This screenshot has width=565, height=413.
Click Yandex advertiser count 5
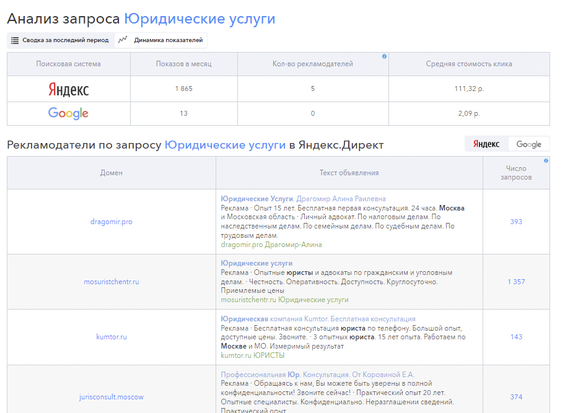(313, 89)
